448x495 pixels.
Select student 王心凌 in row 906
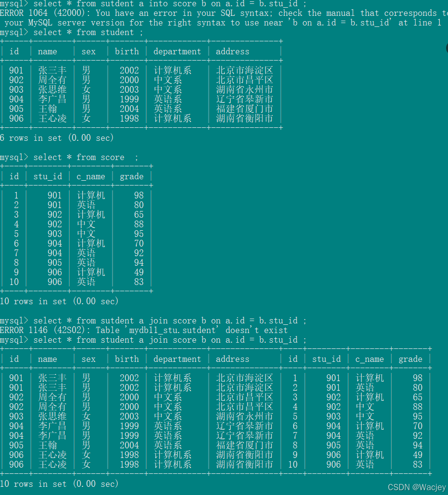tap(52, 118)
